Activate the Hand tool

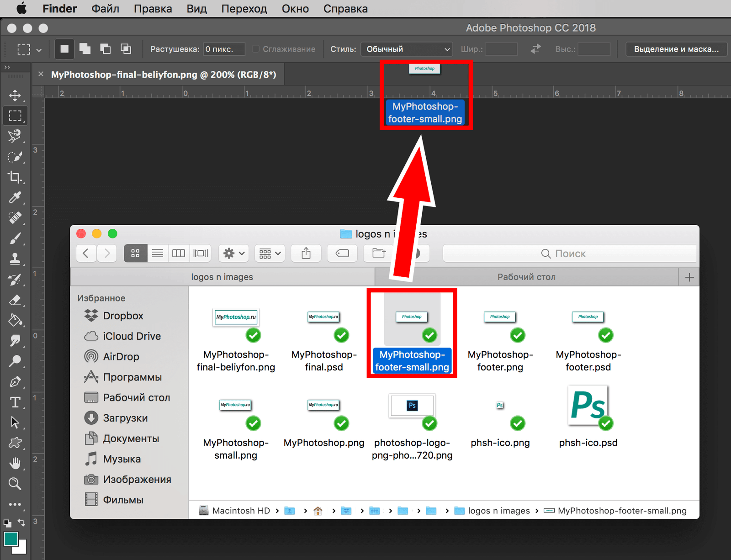click(15, 463)
